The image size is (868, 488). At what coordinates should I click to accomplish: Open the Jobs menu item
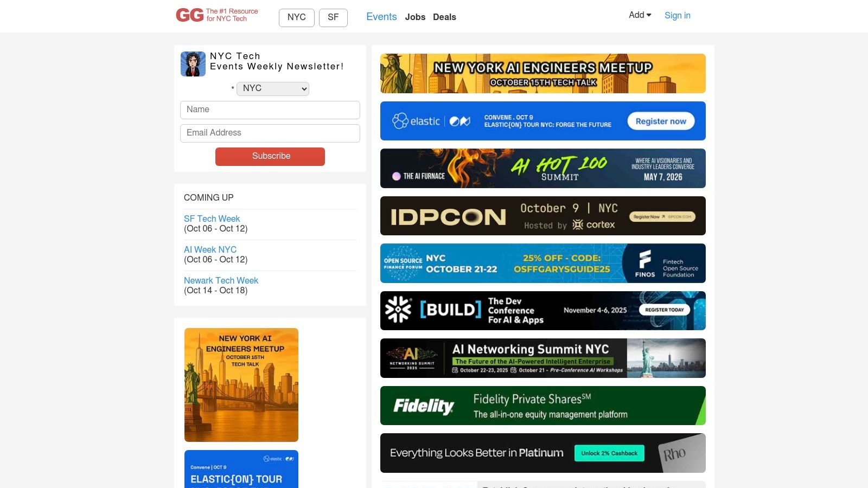[415, 17]
